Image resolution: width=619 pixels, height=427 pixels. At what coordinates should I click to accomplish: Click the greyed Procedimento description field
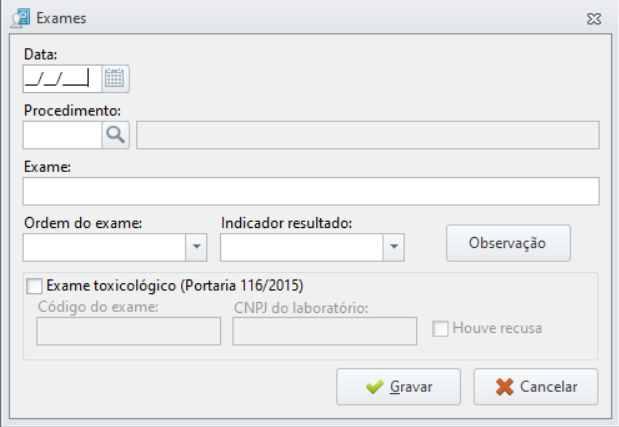click(x=368, y=135)
